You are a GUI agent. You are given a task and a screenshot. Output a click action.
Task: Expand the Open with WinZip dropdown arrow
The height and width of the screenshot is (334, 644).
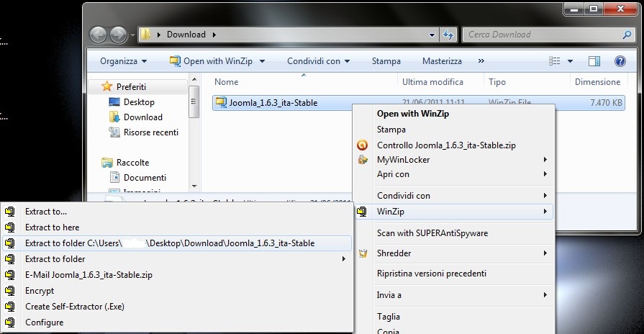(x=262, y=61)
